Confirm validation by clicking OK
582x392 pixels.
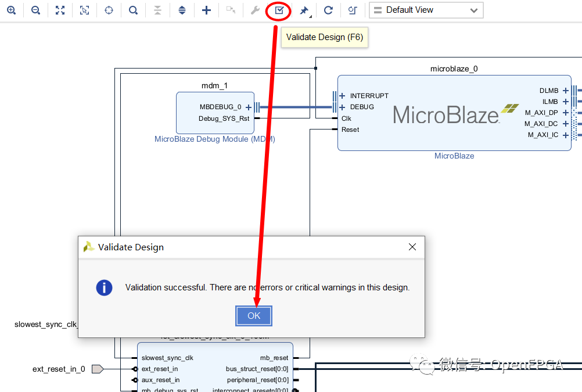tap(254, 316)
